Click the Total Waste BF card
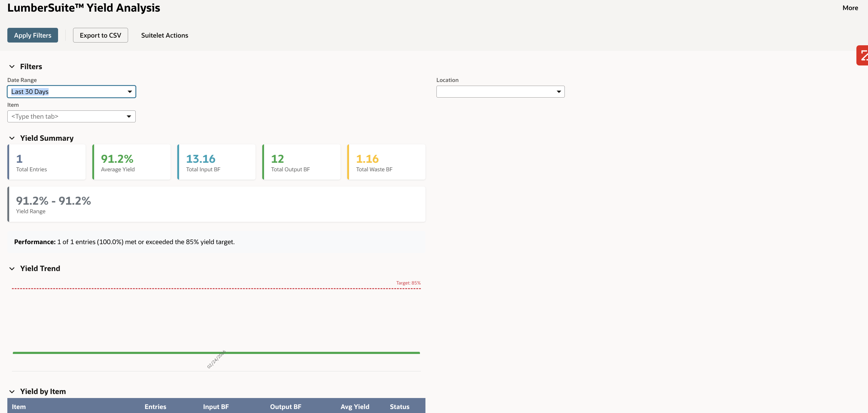The height and width of the screenshot is (413, 868). point(386,162)
